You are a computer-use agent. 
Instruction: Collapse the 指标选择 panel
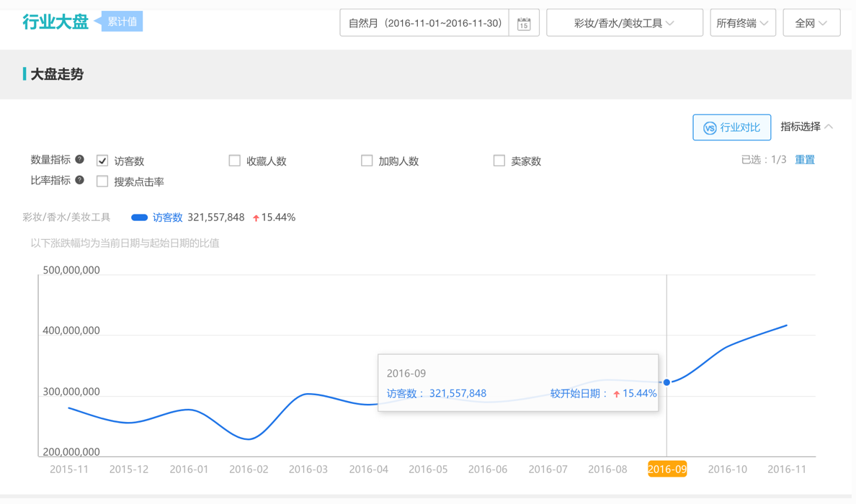[x=806, y=127]
